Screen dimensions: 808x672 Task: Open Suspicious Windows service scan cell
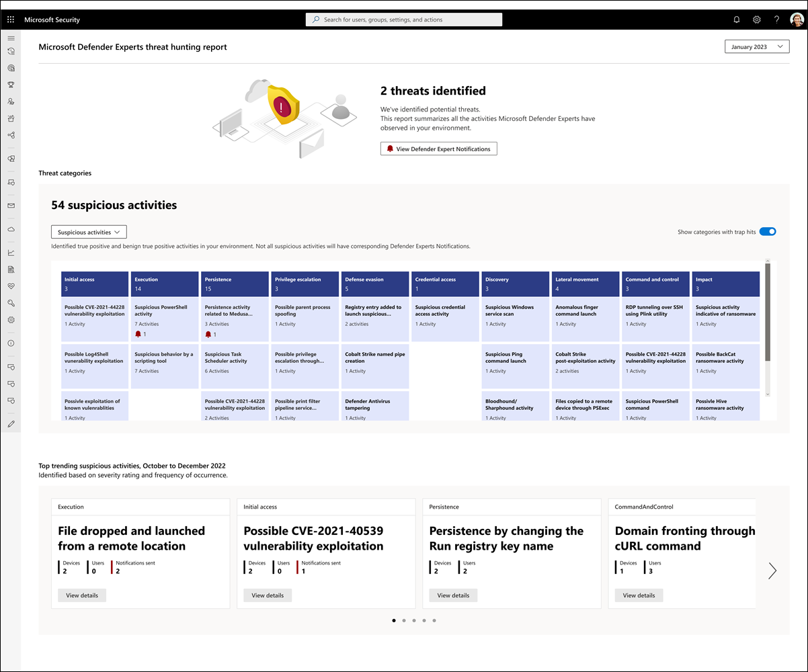click(x=516, y=319)
